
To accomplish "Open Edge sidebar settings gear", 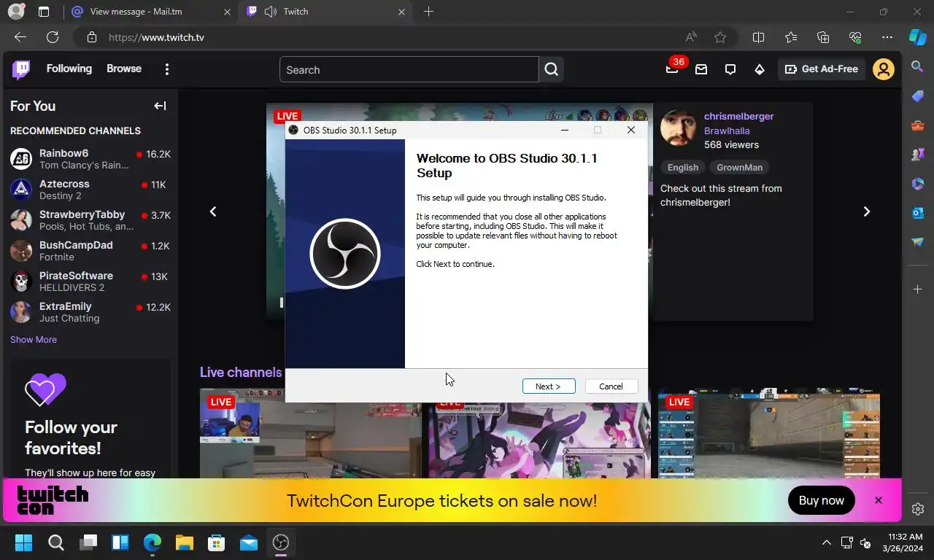I will [x=918, y=509].
